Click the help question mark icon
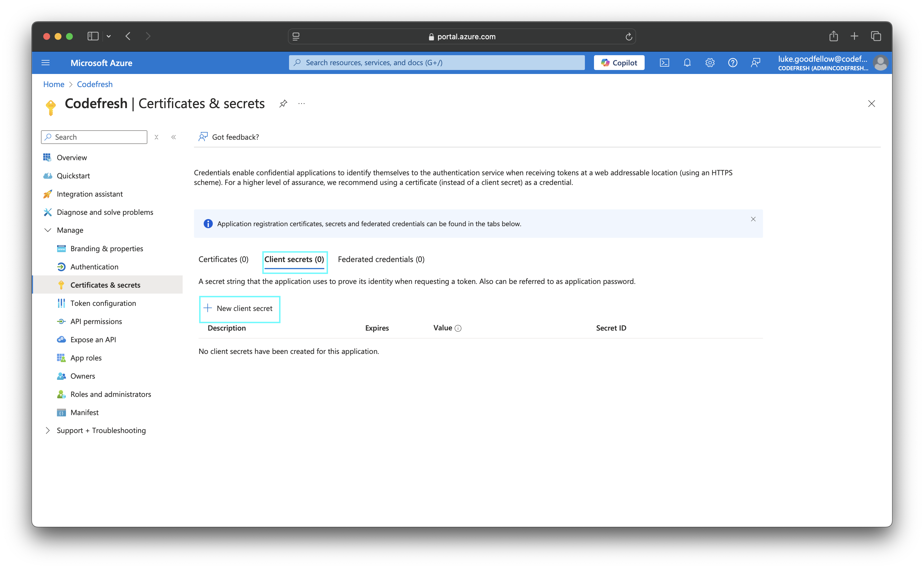This screenshot has width=924, height=569. pos(732,63)
